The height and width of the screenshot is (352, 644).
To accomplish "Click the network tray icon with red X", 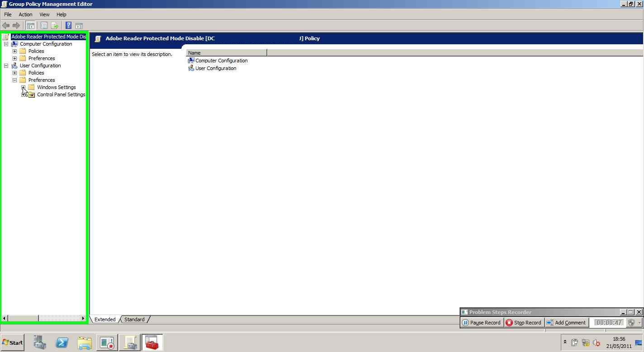I will tap(597, 343).
